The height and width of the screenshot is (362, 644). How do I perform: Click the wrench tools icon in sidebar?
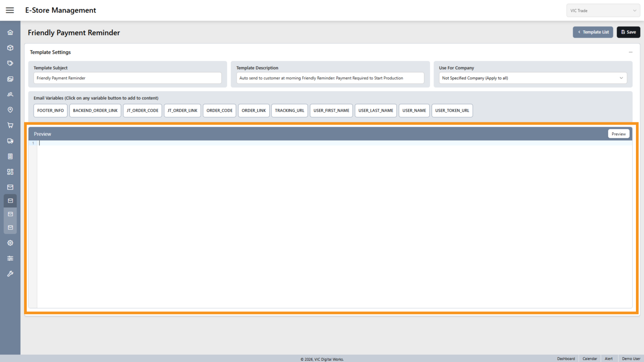10,274
